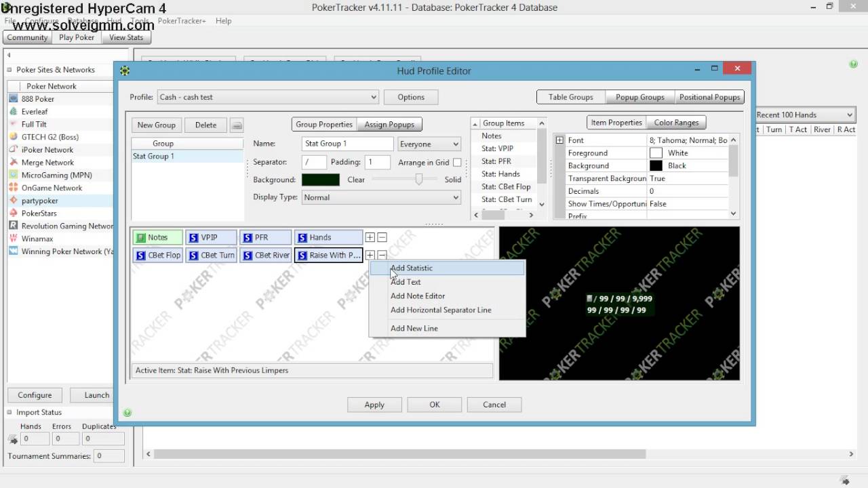Select the Full Tilt site icon
Screen dimensions: 868x488
tap(14, 125)
